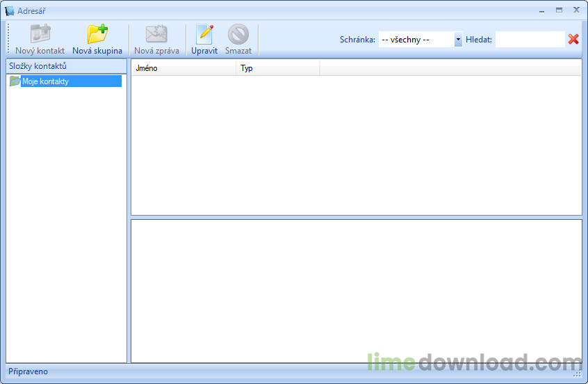Click the empty contact list area
Image resolution: width=588 pixels, height=384 pixels.
[x=357, y=145]
